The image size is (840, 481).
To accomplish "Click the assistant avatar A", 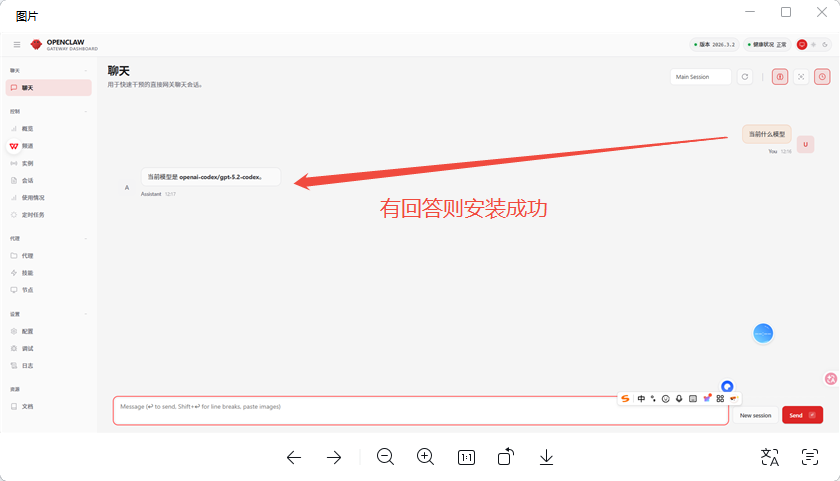I will [127, 187].
